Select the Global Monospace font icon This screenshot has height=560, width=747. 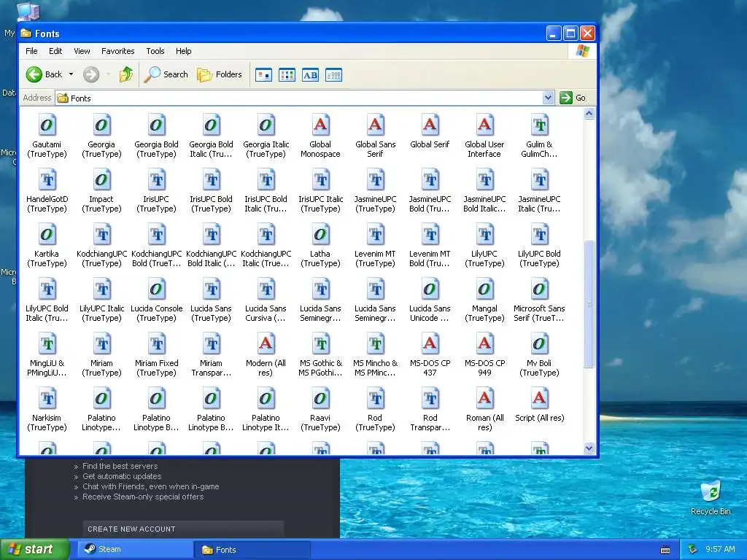(x=321, y=125)
